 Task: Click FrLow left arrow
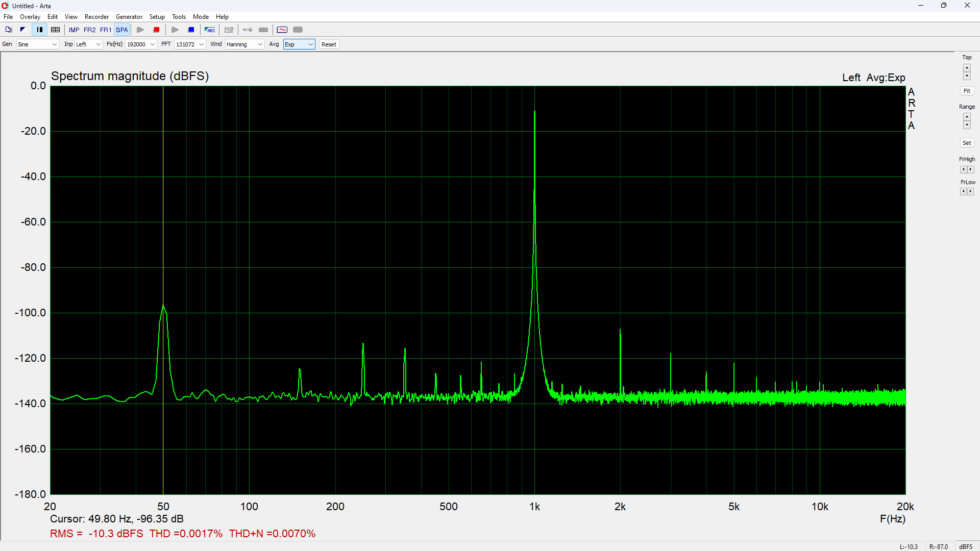coord(963,191)
